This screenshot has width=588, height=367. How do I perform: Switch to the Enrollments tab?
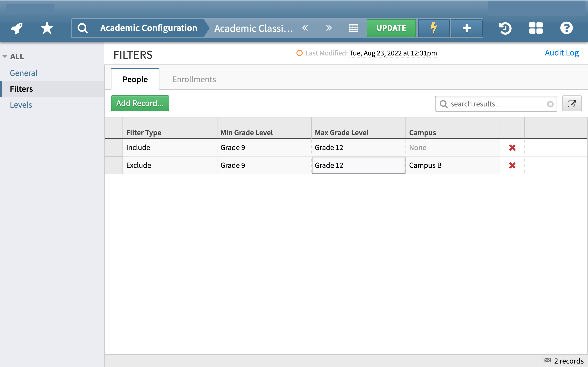click(x=194, y=79)
